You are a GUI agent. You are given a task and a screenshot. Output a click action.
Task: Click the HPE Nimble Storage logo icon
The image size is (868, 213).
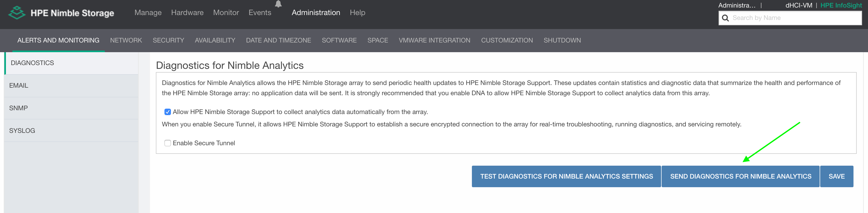(x=17, y=13)
